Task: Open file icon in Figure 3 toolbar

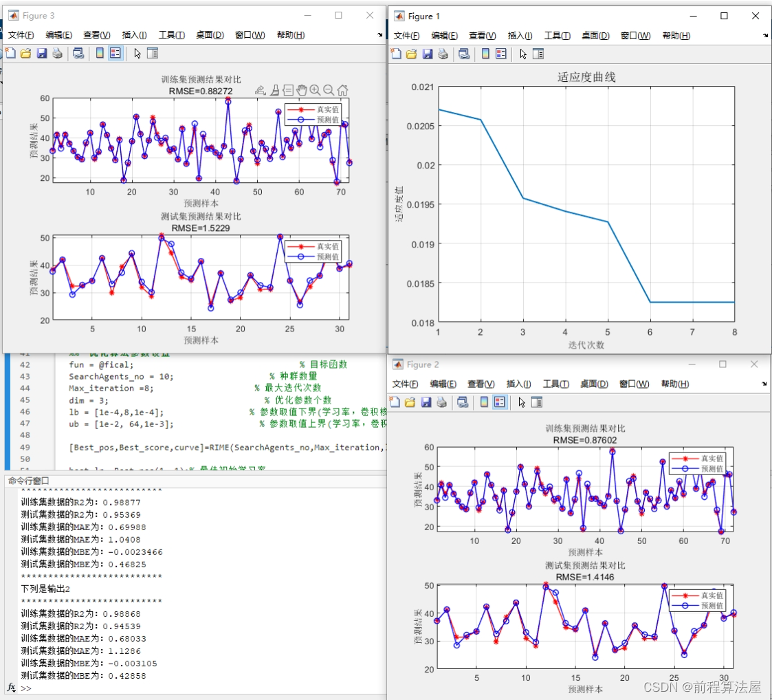Action: click(x=25, y=53)
